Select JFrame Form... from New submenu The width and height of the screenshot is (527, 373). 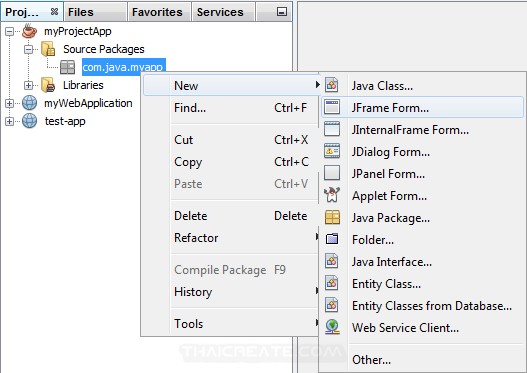click(x=422, y=108)
